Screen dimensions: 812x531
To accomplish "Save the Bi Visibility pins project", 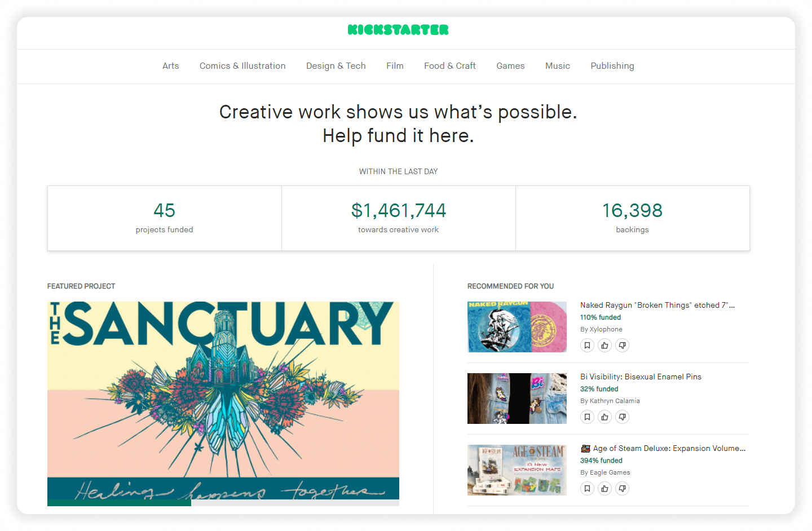I will point(587,417).
